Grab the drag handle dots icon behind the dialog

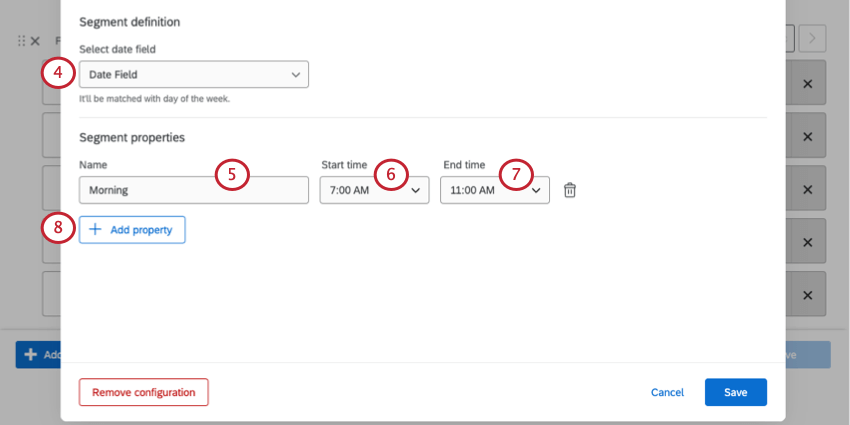click(22, 41)
